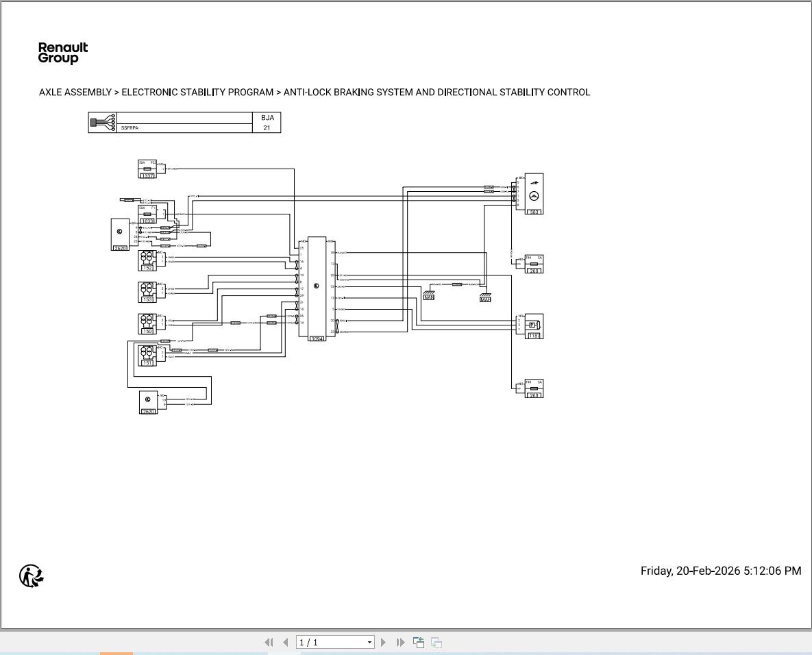This screenshot has height=655, width=812.
Task: Click the previous page arrow
Action: tap(286, 642)
